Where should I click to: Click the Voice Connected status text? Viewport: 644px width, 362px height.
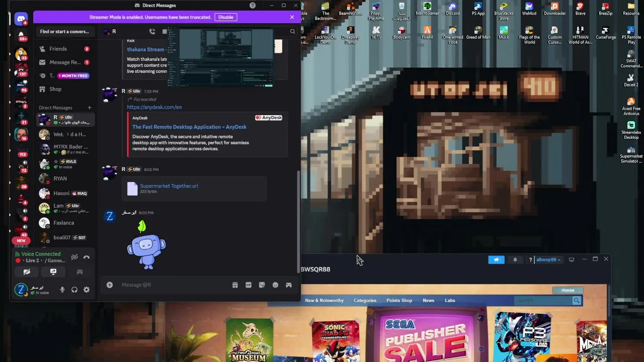point(41,254)
